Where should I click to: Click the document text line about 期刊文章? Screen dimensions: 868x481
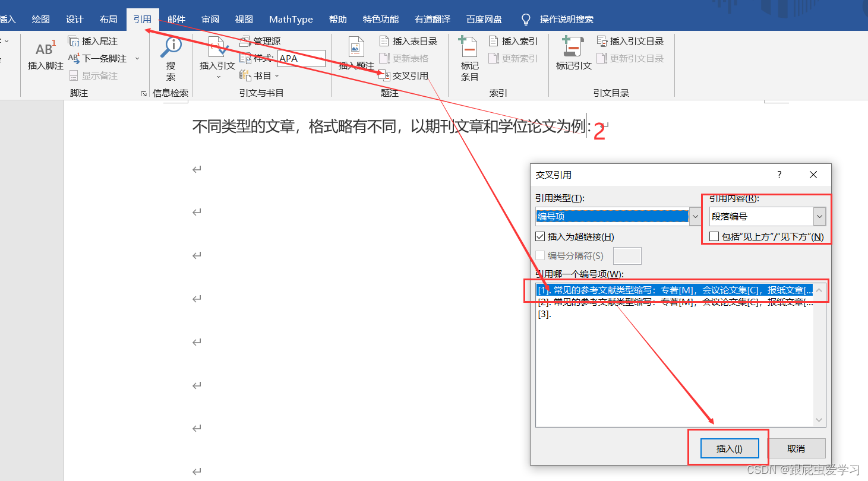click(392, 126)
